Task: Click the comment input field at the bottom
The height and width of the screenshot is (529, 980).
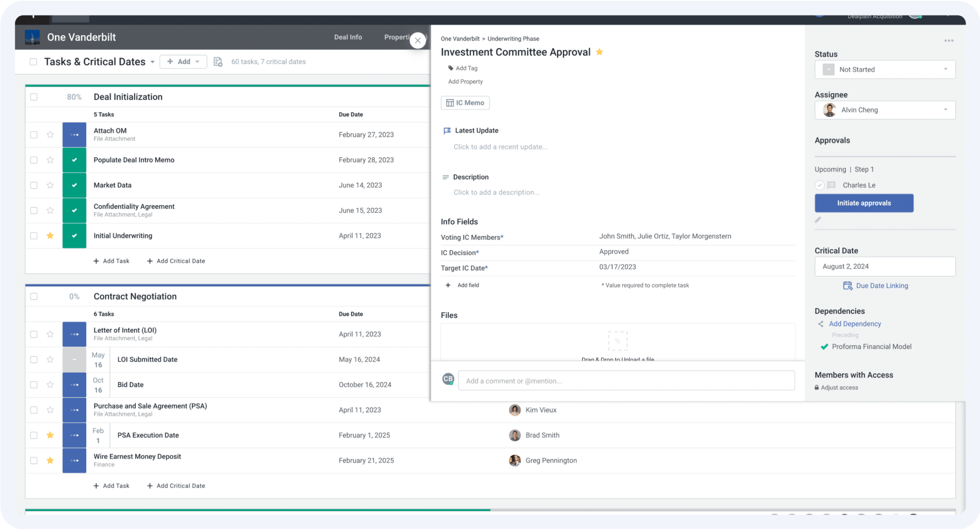Action: point(622,380)
